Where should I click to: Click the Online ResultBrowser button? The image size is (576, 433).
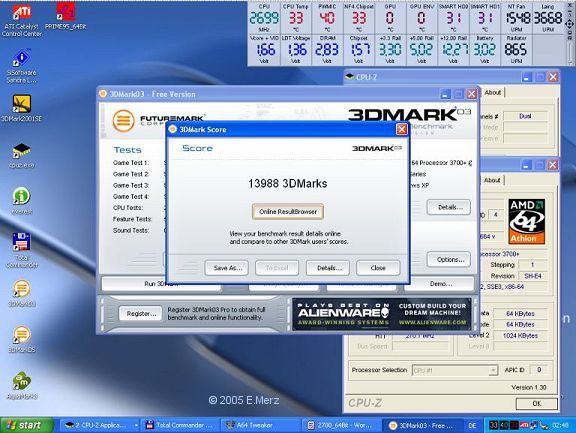[x=288, y=212]
